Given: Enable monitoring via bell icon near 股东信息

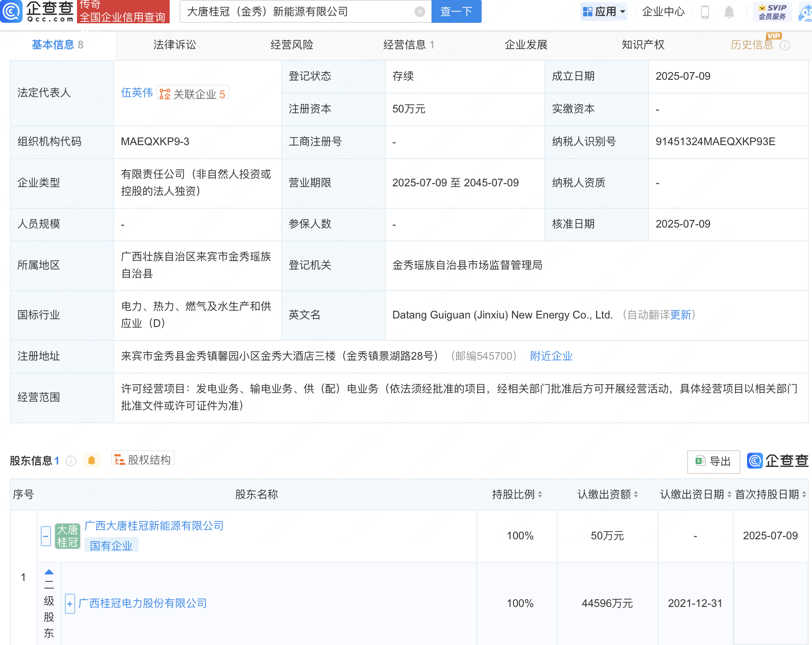Looking at the screenshot, I should (x=92, y=460).
